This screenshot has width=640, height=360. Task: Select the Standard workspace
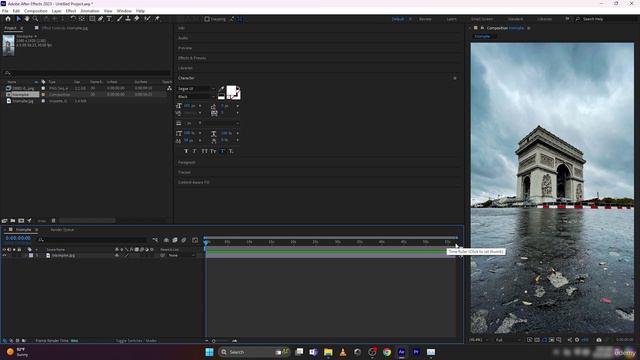(515, 19)
